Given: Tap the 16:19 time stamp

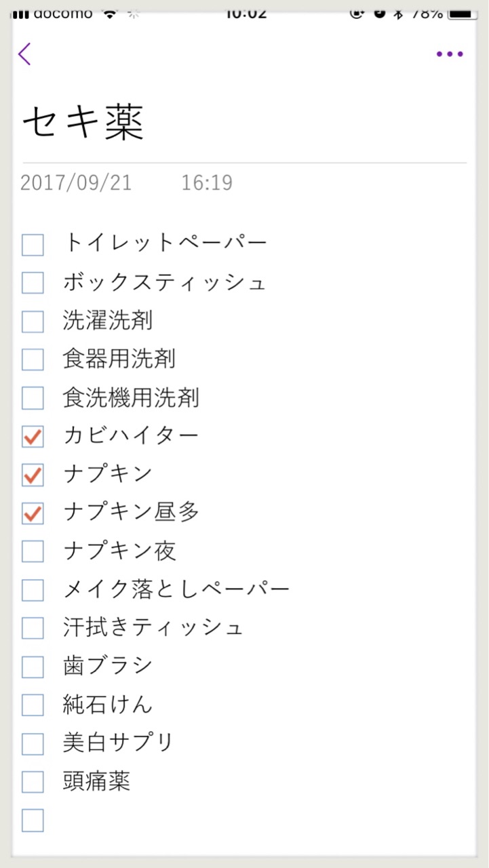Looking at the screenshot, I should [207, 182].
